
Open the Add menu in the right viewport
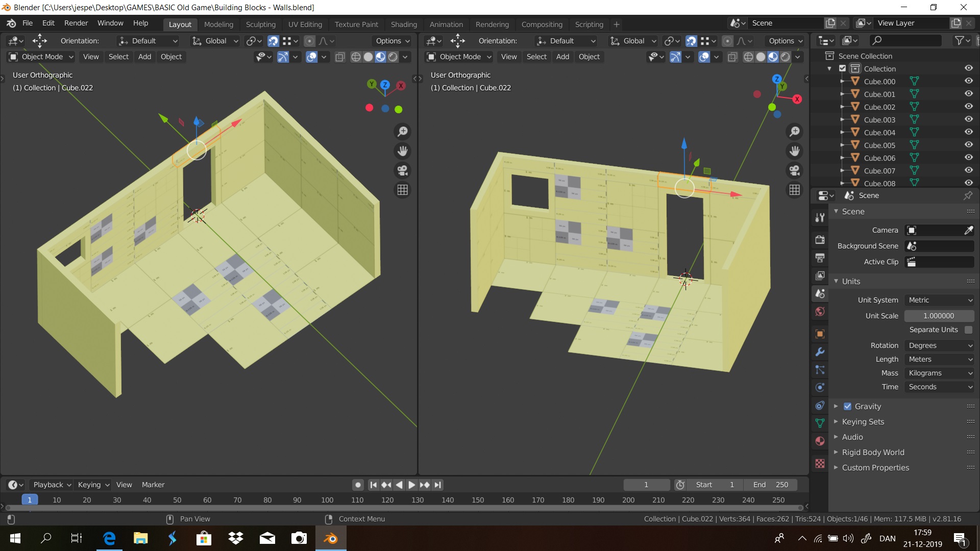point(562,57)
